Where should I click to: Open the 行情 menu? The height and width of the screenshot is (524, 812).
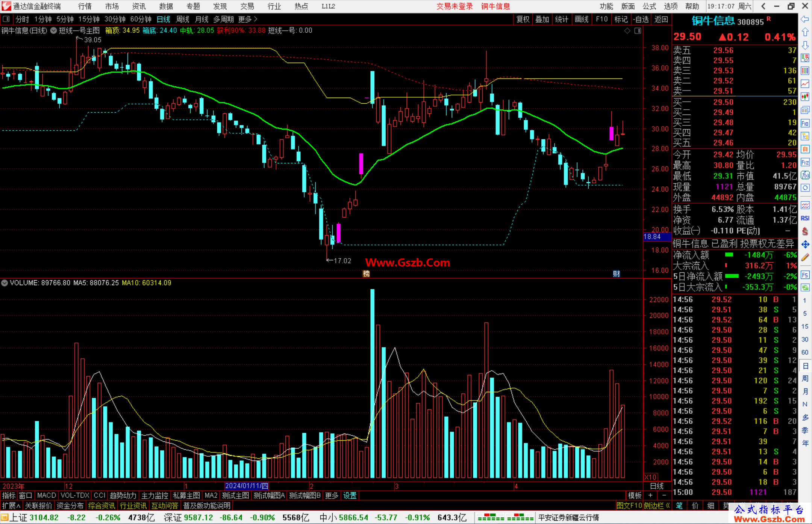click(85, 6)
